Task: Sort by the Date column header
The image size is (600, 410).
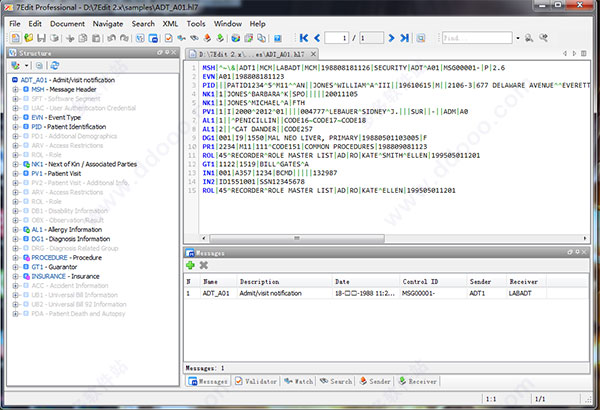Action: click(366, 281)
